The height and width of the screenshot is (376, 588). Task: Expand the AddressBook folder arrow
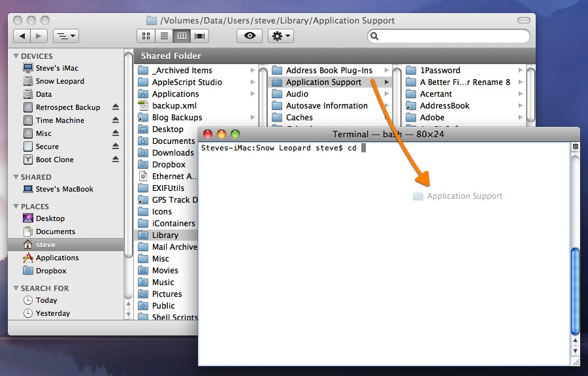point(521,106)
